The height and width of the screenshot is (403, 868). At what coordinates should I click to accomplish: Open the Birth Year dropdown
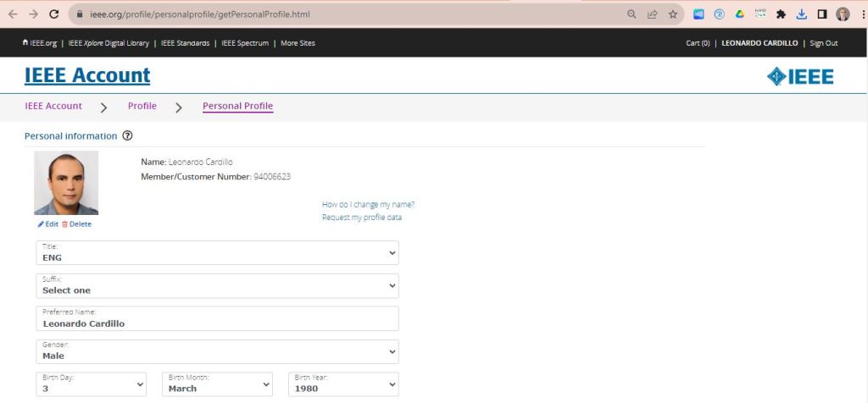point(343,384)
